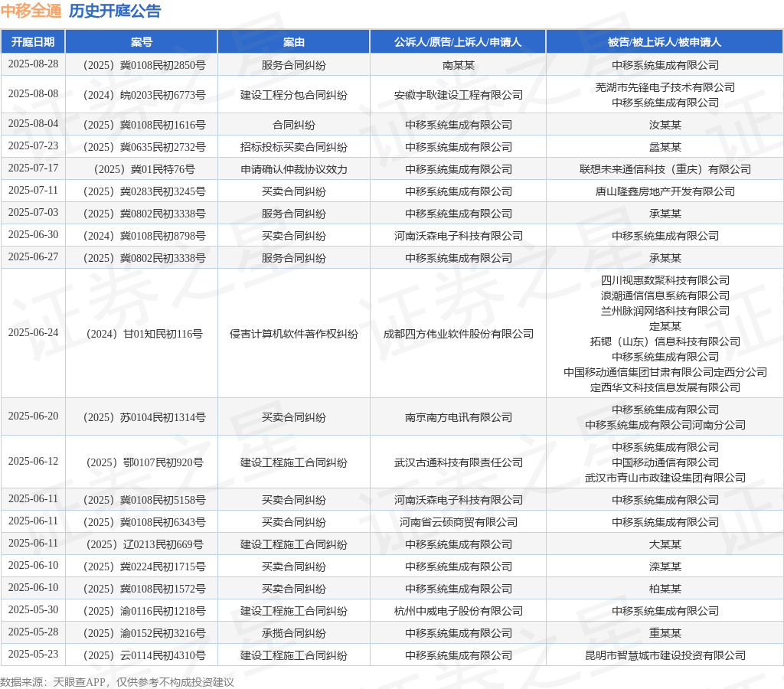Click the 中移全通 title text
This screenshot has width=784, height=689.
coord(31,11)
